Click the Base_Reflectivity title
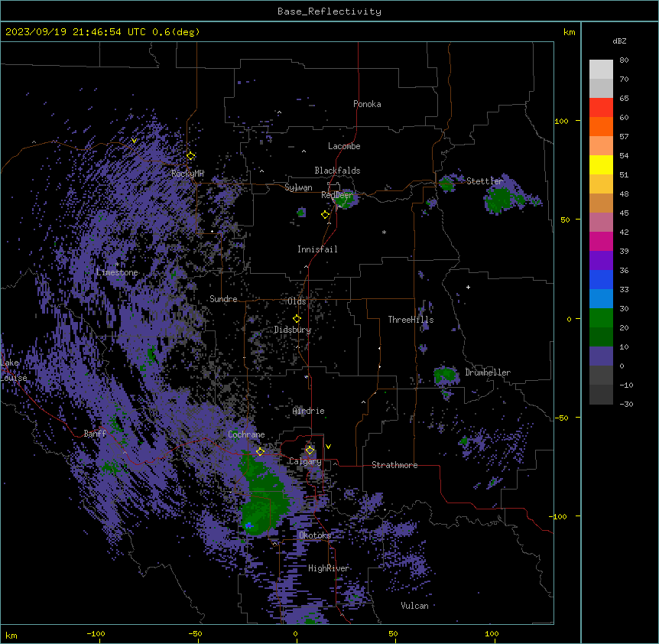 tap(329, 11)
